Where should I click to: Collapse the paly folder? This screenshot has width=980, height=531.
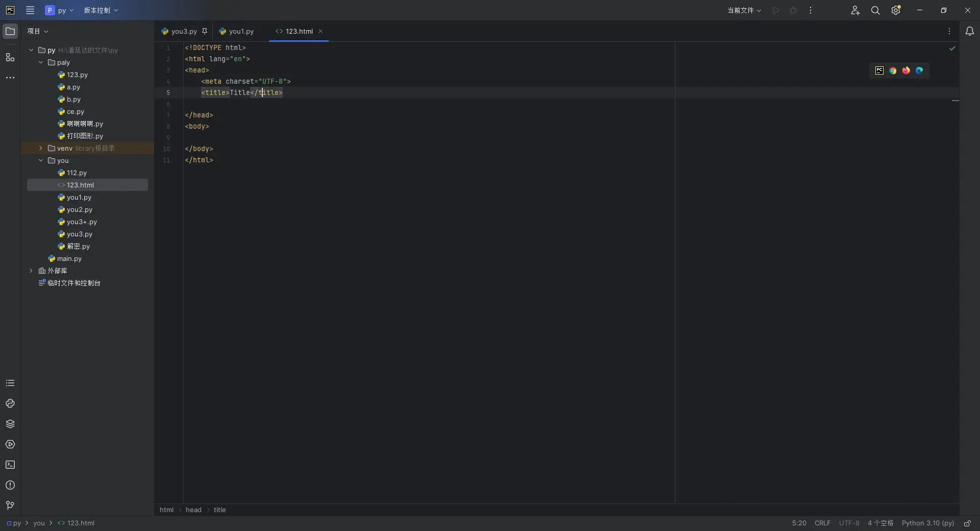click(x=41, y=62)
